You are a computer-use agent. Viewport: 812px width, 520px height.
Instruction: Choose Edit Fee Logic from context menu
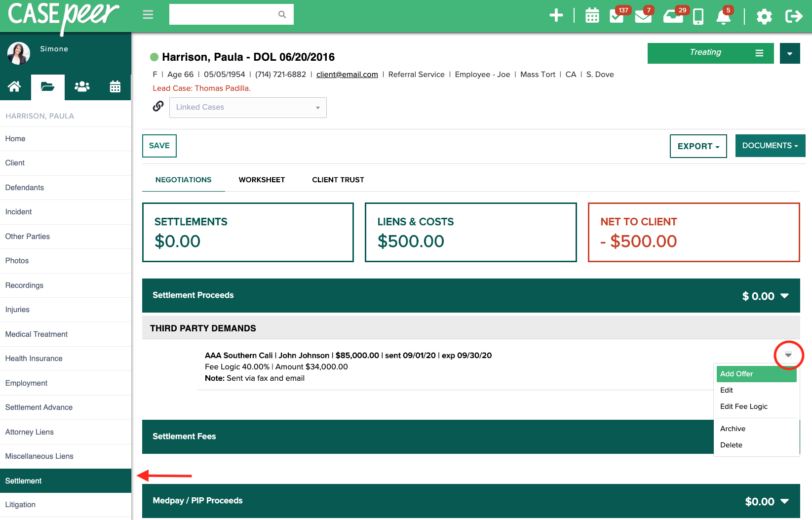[x=743, y=406]
